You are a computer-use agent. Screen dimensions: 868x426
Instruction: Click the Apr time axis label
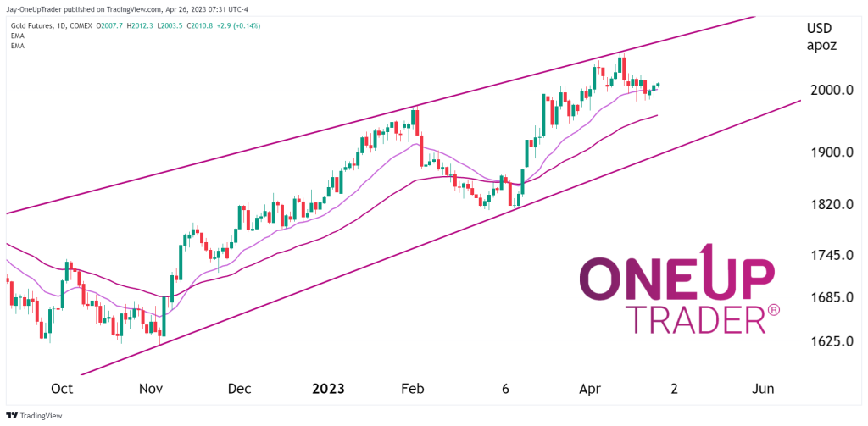pyautogui.click(x=591, y=389)
